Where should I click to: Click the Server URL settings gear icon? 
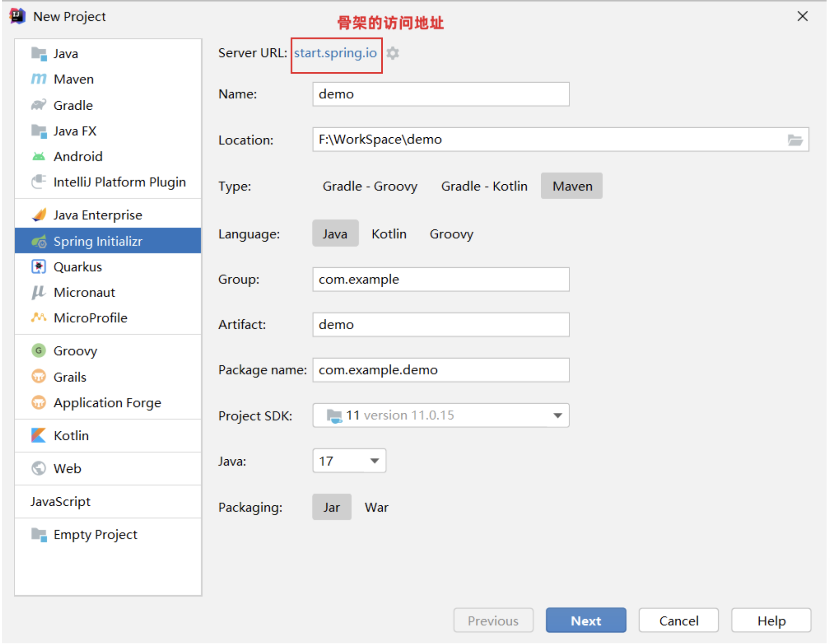click(x=392, y=53)
